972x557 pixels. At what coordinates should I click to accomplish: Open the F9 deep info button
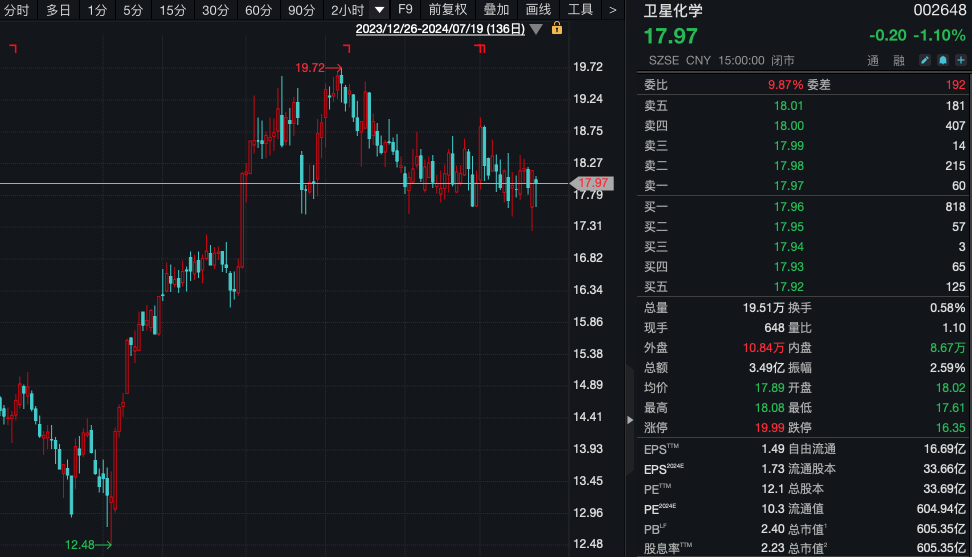(405, 9)
